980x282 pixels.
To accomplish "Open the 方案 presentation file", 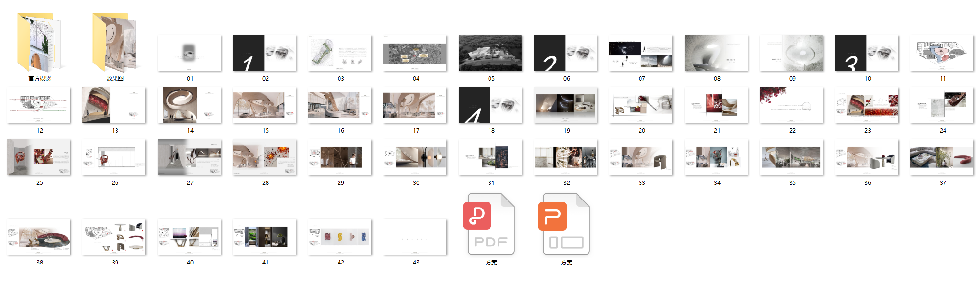I will pyautogui.click(x=566, y=224).
